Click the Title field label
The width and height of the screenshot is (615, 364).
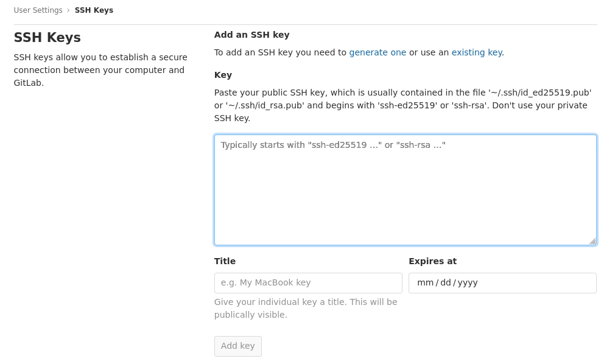point(225,261)
